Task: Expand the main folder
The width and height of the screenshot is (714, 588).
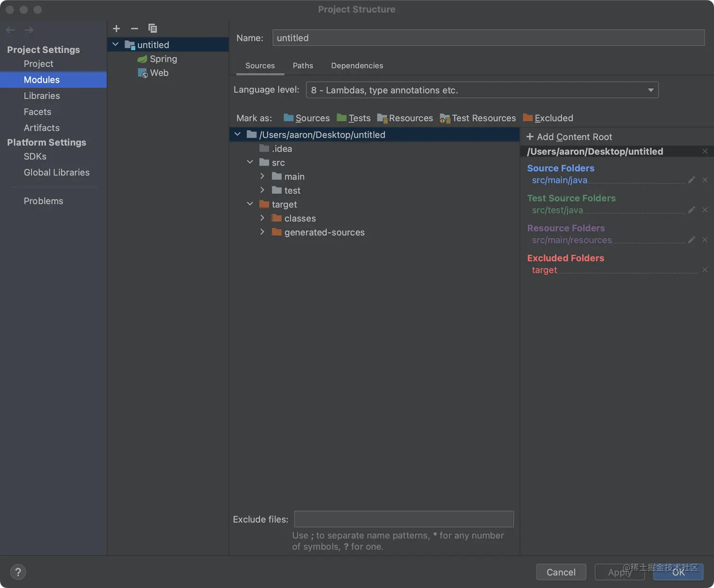Action: (263, 176)
